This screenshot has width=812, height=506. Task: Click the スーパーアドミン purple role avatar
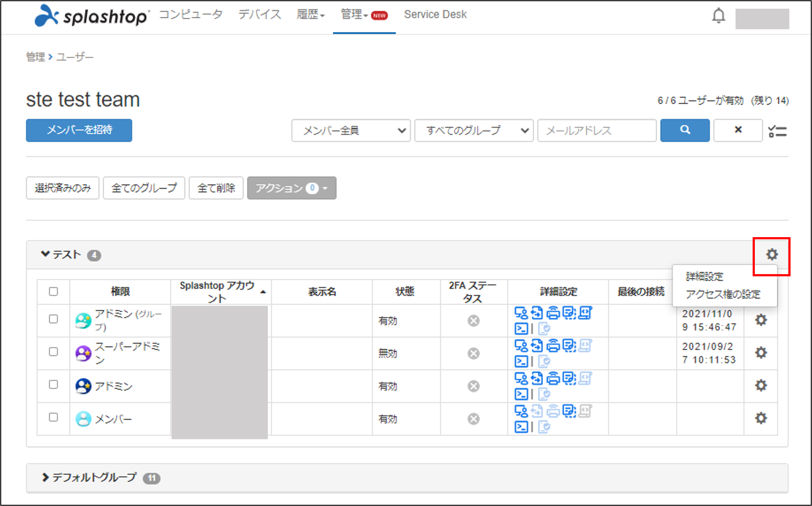pos(83,353)
